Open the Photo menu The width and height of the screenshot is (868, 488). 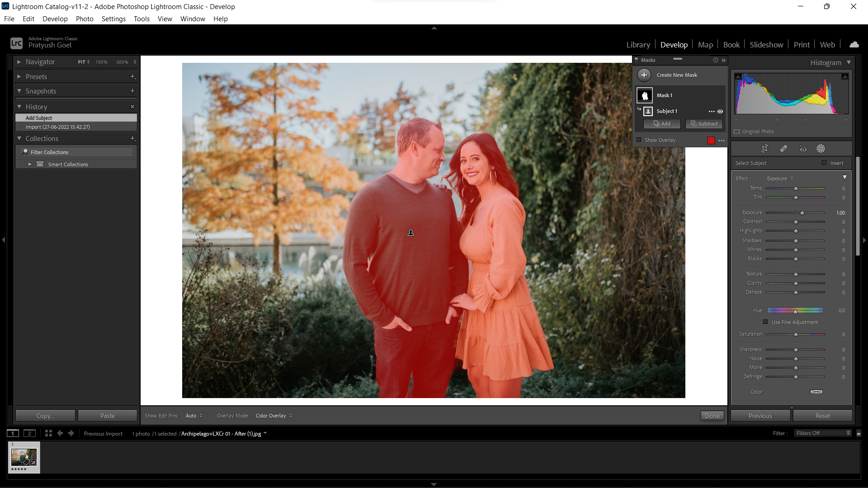84,19
